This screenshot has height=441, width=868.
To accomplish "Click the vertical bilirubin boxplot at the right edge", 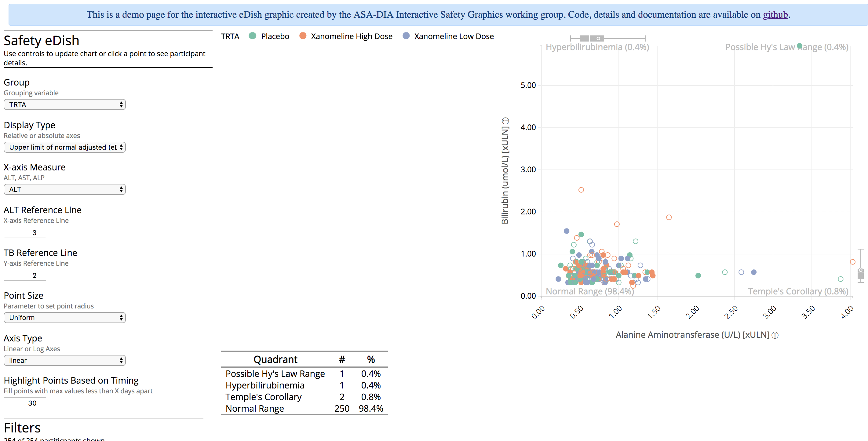I will point(861,275).
